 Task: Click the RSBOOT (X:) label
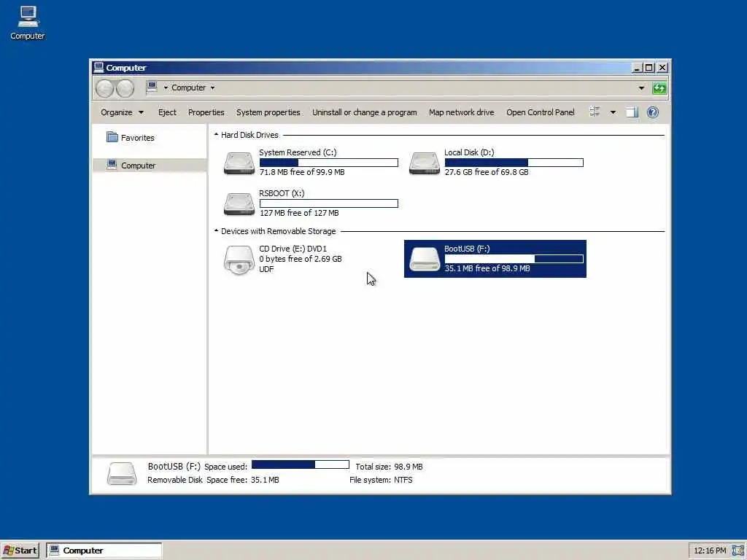282,193
